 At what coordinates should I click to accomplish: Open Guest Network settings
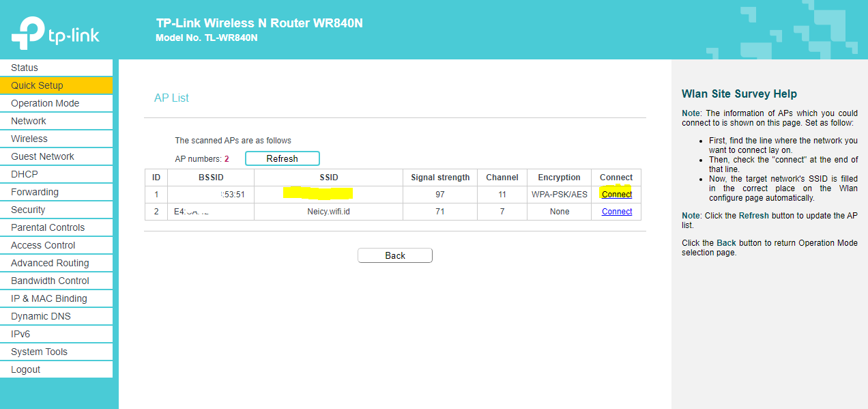click(56, 156)
